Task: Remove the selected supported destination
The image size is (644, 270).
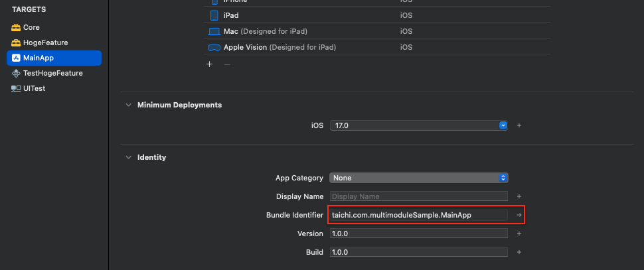Action: click(227, 64)
